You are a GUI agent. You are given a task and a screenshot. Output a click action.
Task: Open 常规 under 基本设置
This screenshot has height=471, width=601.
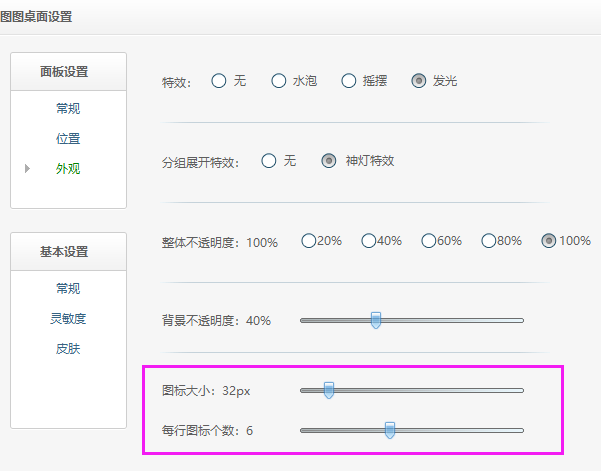(68, 288)
